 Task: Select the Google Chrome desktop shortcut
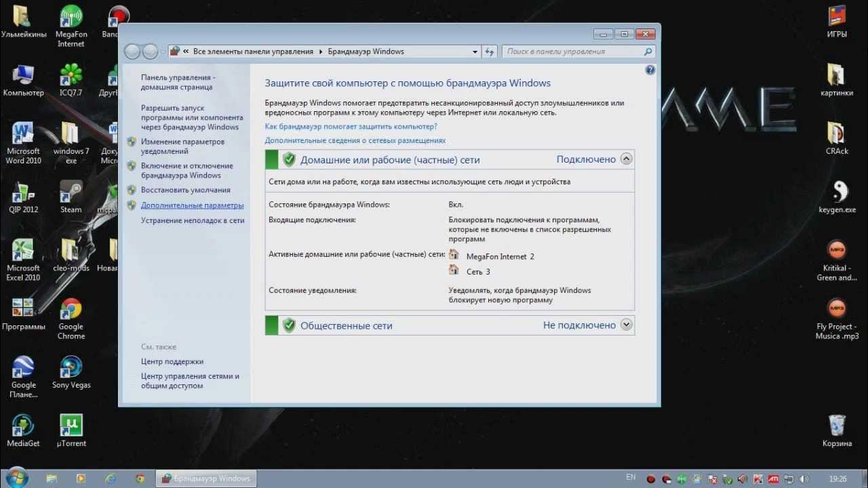point(71,319)
